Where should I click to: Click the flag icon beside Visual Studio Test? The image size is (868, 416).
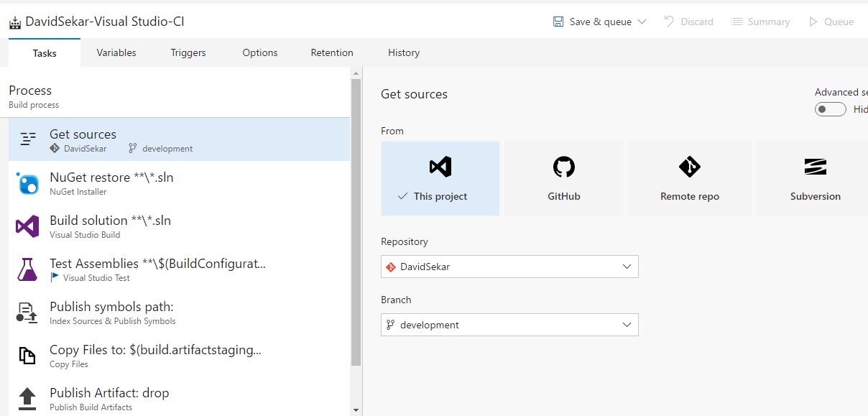(55, 277)
